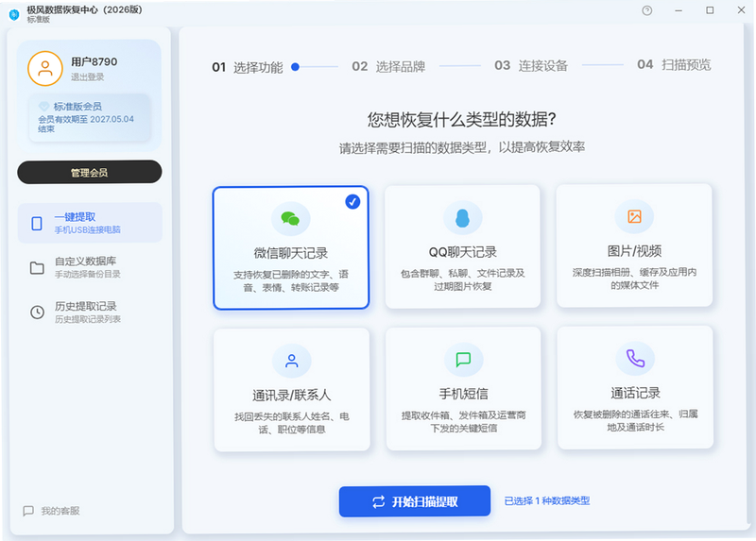756x541 pixels.
Task: Click the 已选择 1 种数据类型 text
Action: (x=547, y=501)
